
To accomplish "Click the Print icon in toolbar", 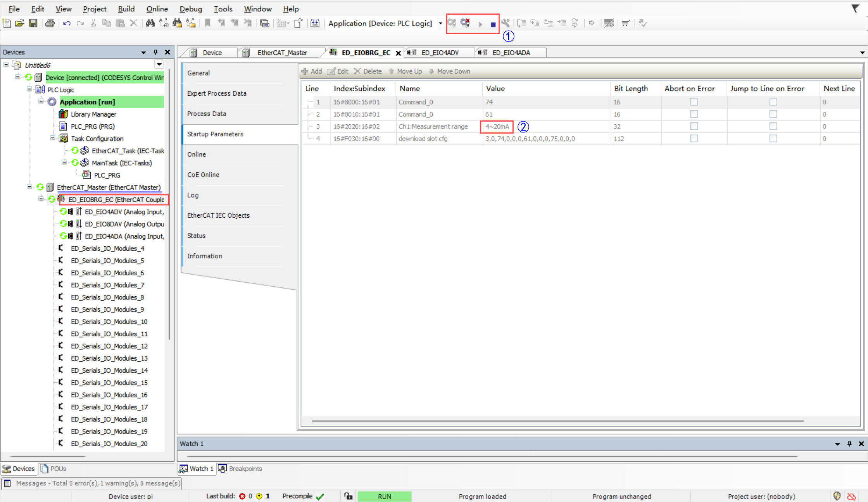I will [50, 23].
